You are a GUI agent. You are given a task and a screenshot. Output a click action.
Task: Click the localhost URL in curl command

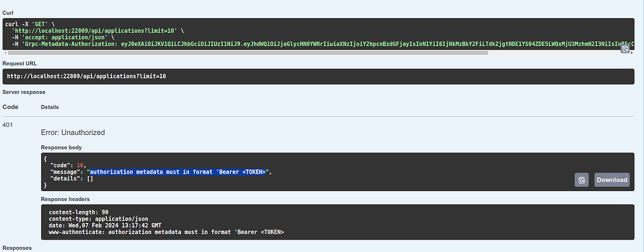[x=95, y=30]
